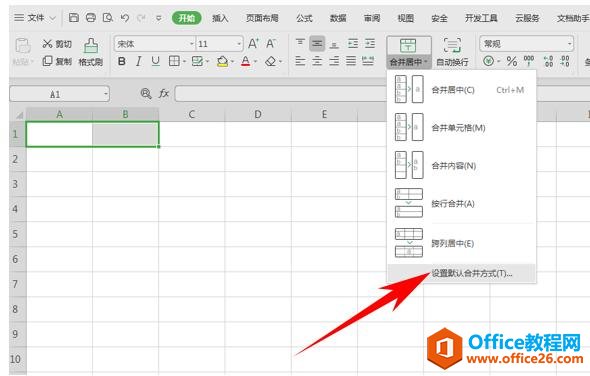
Task: Align text left
Action: pos(300,61)
